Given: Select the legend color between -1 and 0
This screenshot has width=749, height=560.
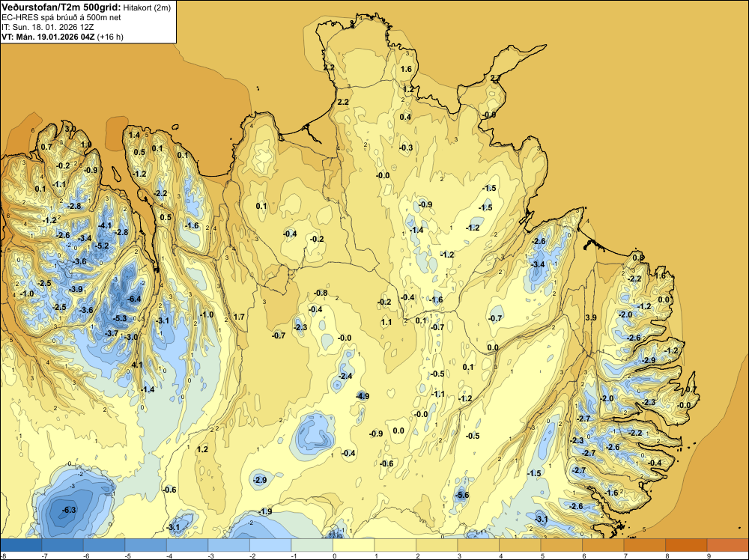Looking at the screenshot, I should point(312,545).
